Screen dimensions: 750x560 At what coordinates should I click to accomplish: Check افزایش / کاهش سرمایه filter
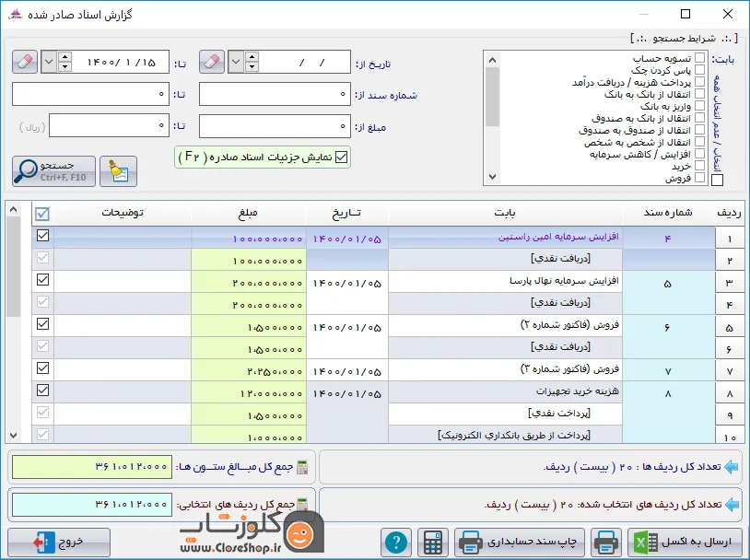[x=699, y=154]
